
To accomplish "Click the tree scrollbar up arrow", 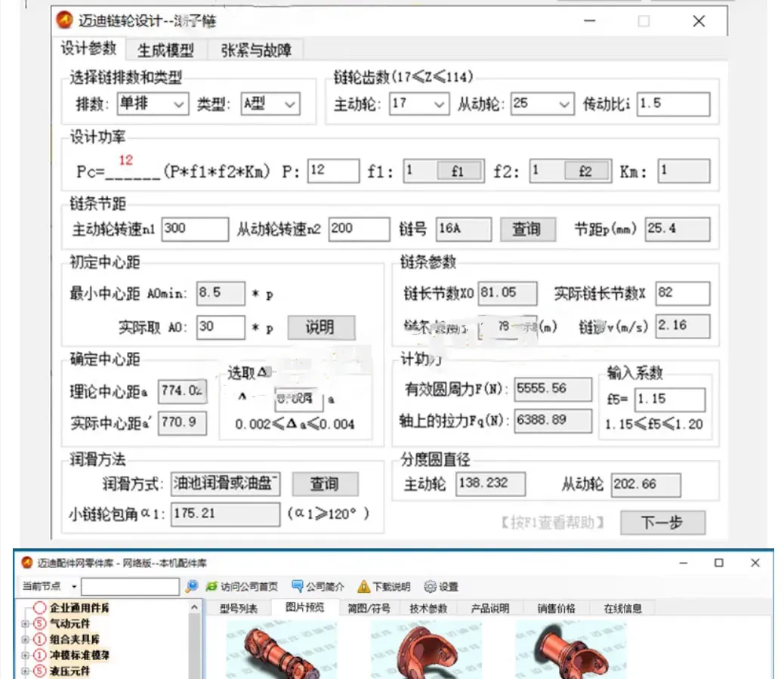I will coord(195,607).
